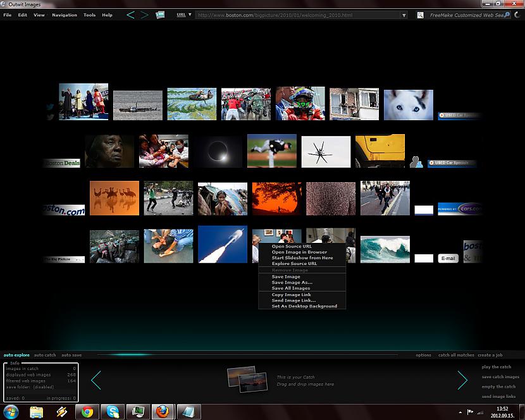
Task: Select Send Image Link... option
Action: pyautogui.click(x=302, y=300)
